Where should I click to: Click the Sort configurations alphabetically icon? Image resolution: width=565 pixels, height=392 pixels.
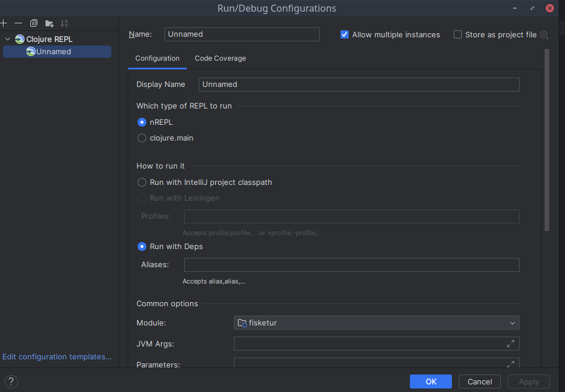[x=65, y=23]
